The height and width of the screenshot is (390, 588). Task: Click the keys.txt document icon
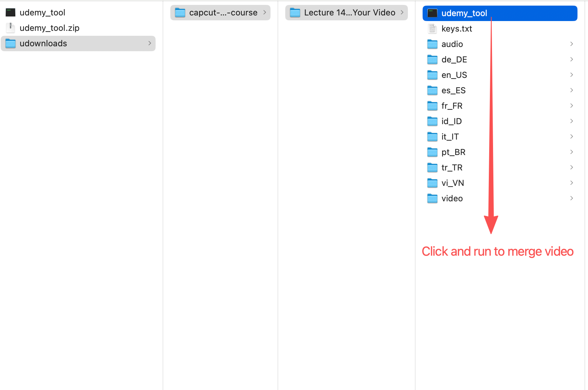(432, 29)
